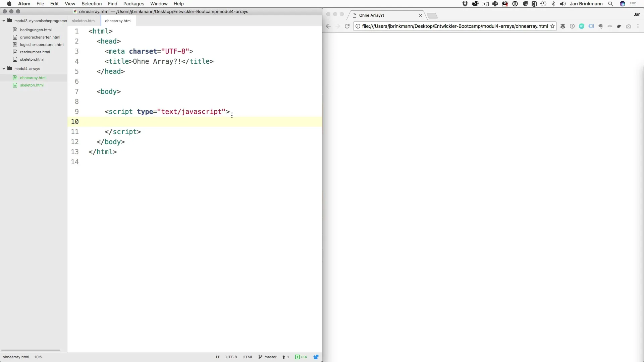Image resolution: width=644 pixels, height=362 pixels.
Task: Click the Bluetooth menu bar icon
Action: point(553,4)
